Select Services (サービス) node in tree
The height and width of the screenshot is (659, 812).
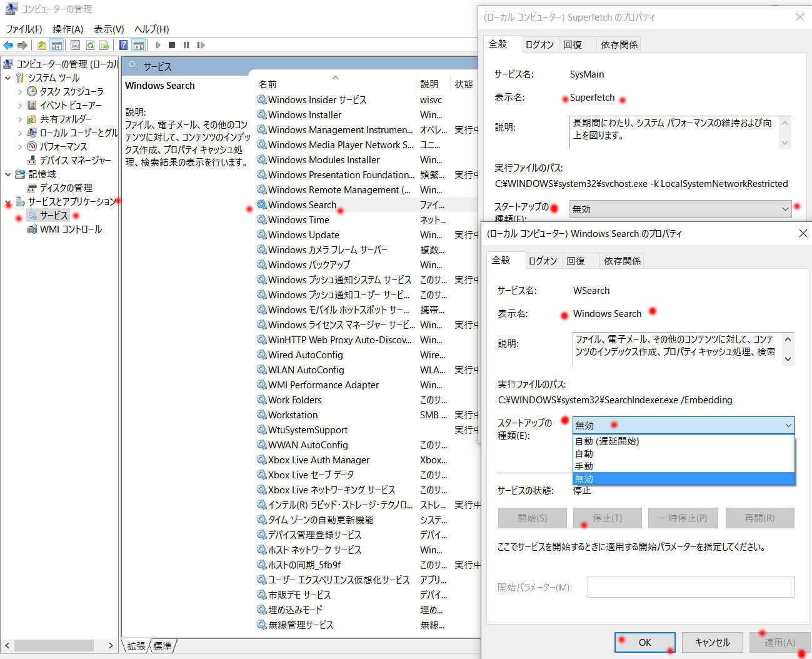point(53,215)
